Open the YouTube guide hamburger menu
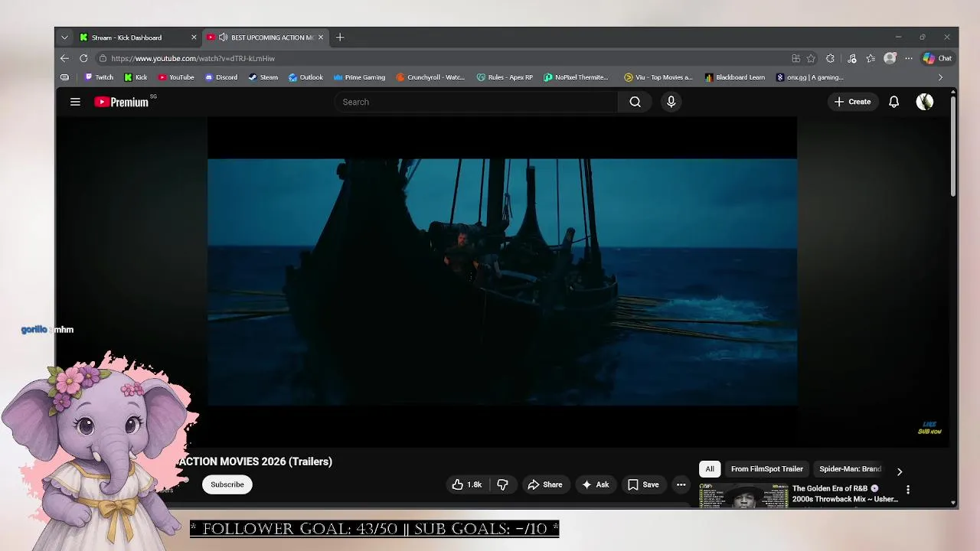This screenshot has height=551, width=980. pyautogui.click(x=75, y=102)
